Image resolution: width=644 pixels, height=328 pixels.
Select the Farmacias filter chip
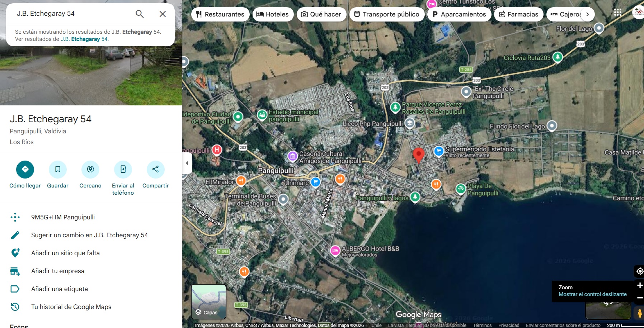click(519, 14)
